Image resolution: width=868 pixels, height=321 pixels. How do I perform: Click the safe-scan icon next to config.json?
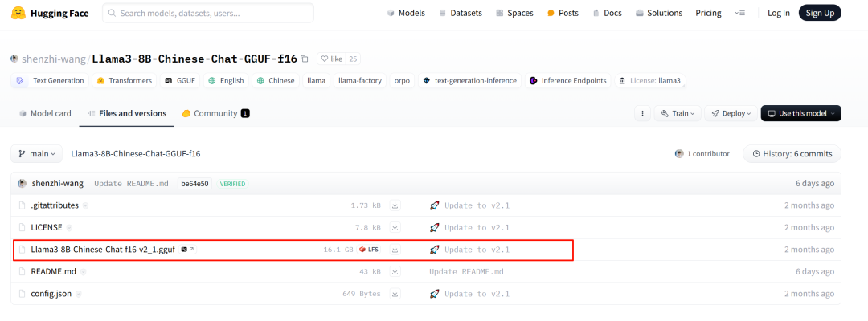coord(77,294)
